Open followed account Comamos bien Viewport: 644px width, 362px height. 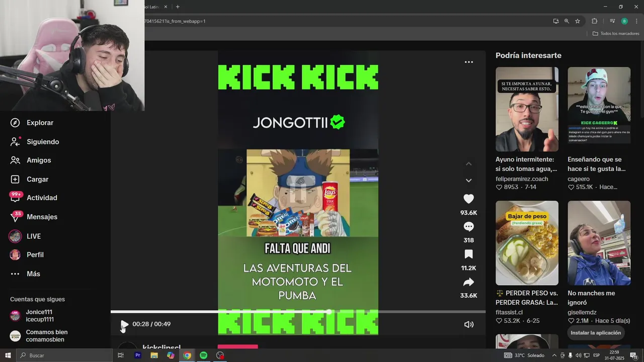(x=38, y=336)
